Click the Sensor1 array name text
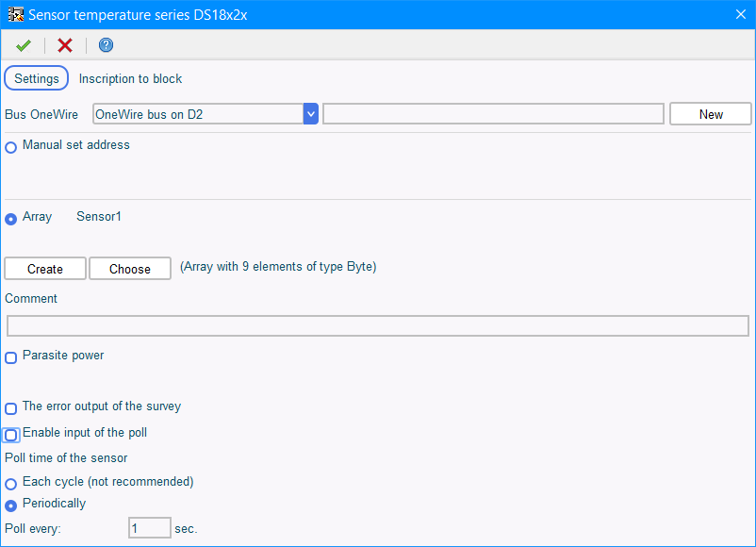Screen dimensions: 756x547 tap(99, 217)
